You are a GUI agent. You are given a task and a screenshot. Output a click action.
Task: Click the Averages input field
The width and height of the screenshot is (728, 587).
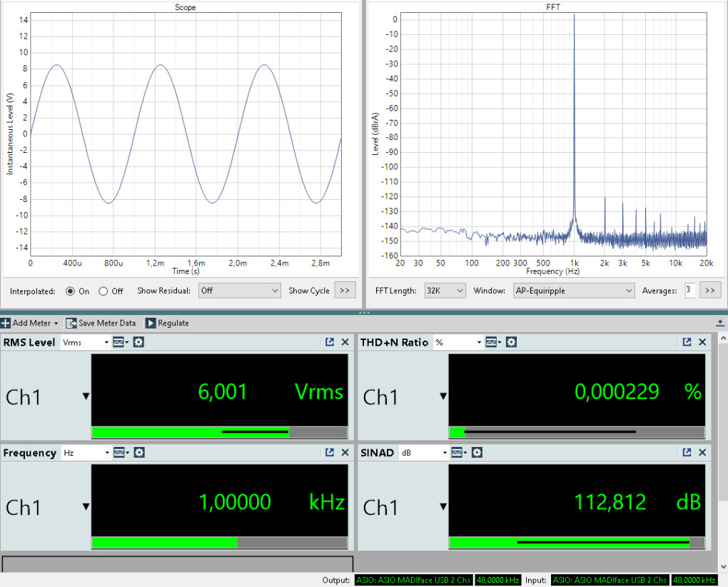[690, 291]
